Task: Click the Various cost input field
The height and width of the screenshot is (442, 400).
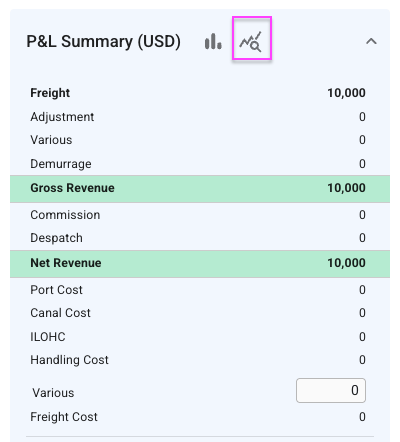Action: coord(331,390)
